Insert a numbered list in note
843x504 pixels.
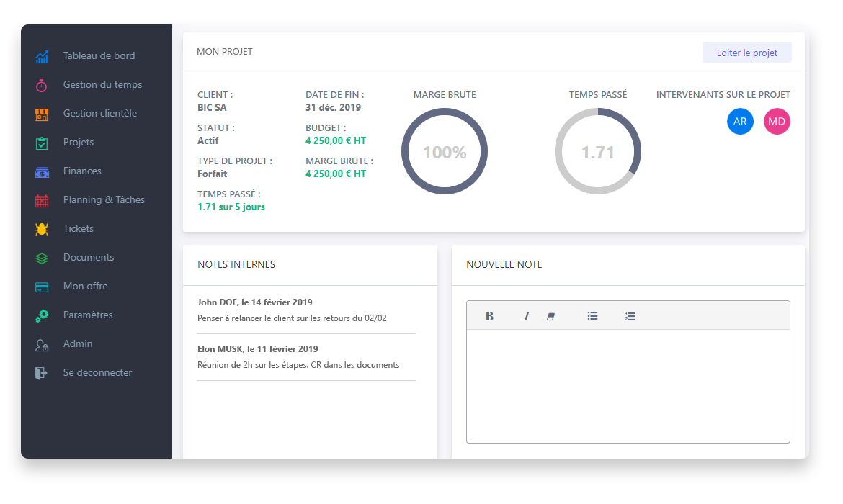(630, 317)
